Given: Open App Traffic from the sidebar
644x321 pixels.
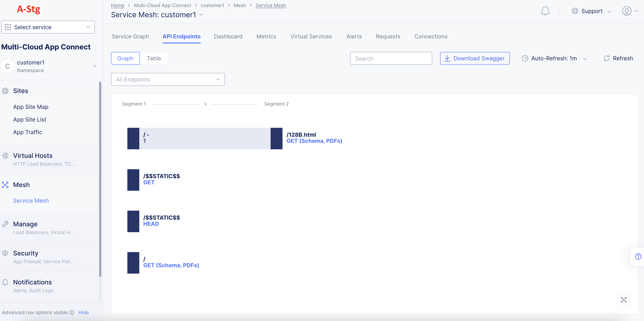Looking at the screenshot, I should point(27,132).
